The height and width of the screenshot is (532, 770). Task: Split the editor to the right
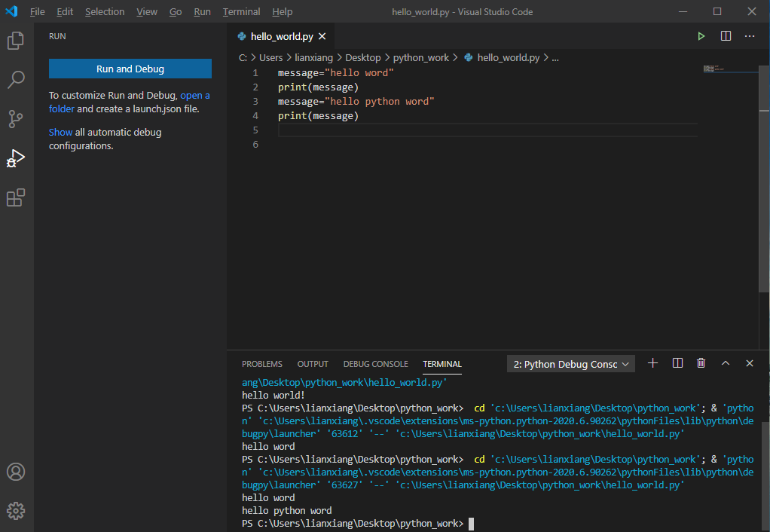[x=726, y=36]
